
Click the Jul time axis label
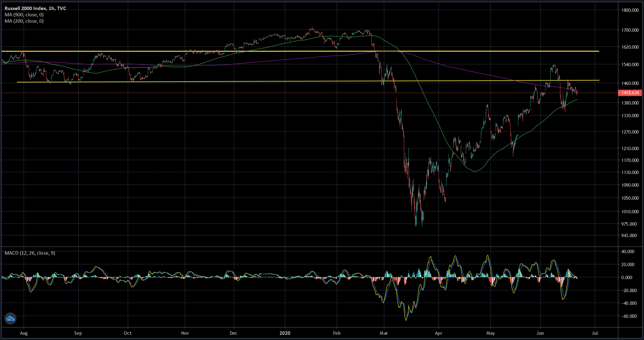(595, 333)
